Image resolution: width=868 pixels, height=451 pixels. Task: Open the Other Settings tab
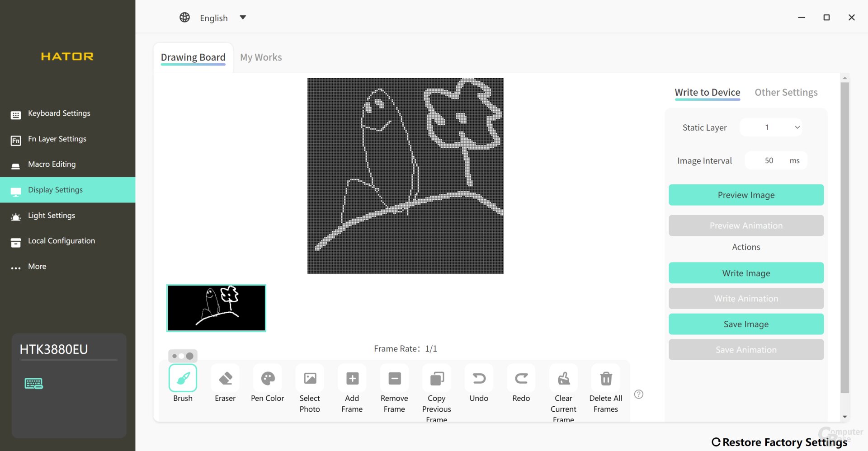pos(786,92)
